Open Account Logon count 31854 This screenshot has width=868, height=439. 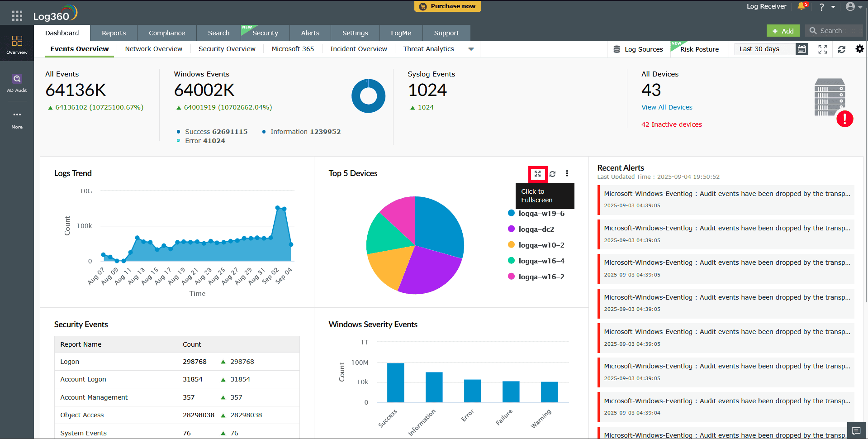click(193, 379)
